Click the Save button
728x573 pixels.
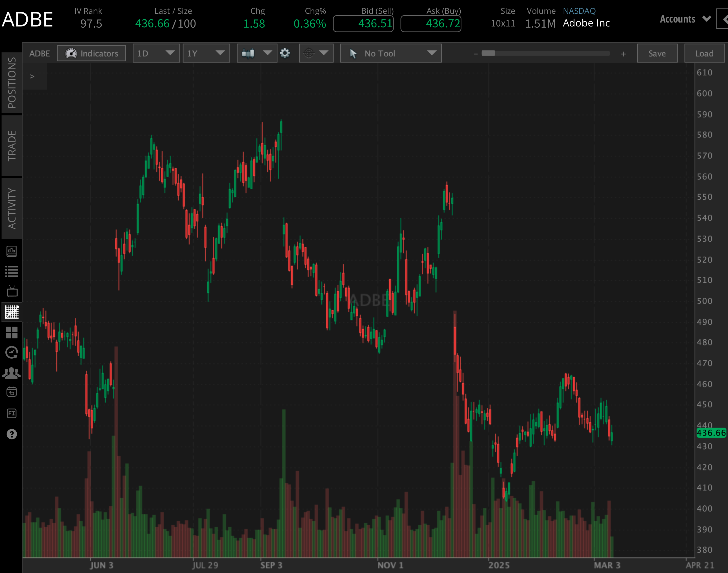click(x=656, y=53)
